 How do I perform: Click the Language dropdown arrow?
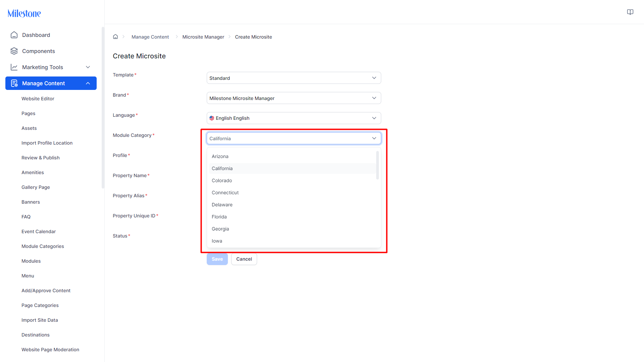point(374,118)
